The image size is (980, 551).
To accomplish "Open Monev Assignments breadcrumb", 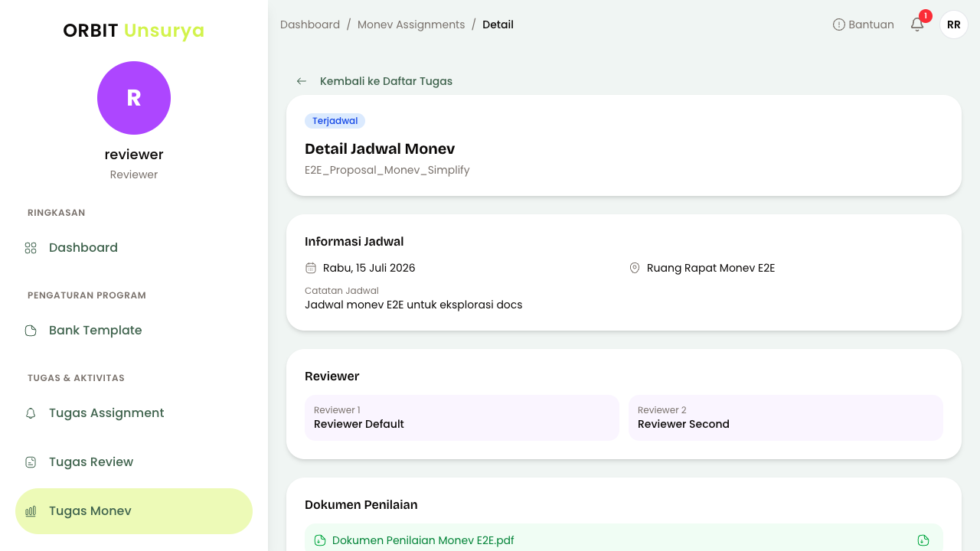I will (x=411, y=24).
